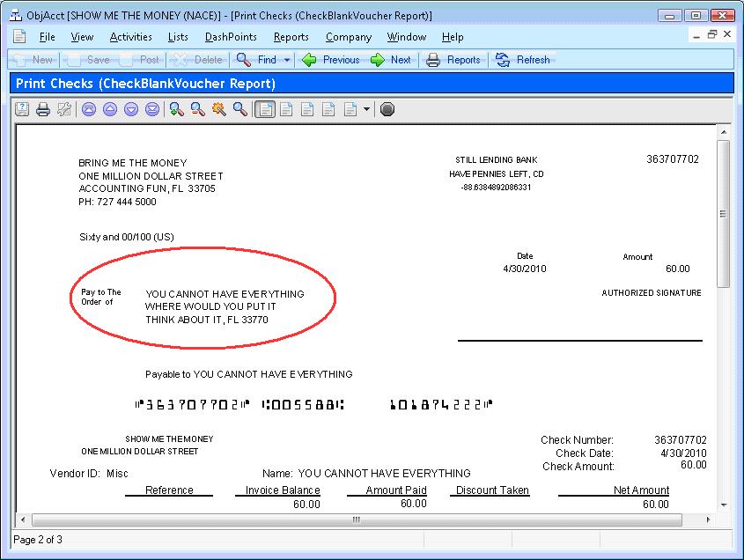
Task: Click the Reports toolbar button
Action: (453, 60)
